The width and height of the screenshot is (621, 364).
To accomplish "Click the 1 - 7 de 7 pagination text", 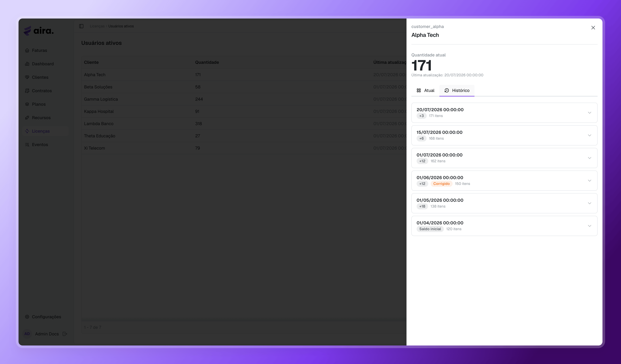I will tap(93, 327).
